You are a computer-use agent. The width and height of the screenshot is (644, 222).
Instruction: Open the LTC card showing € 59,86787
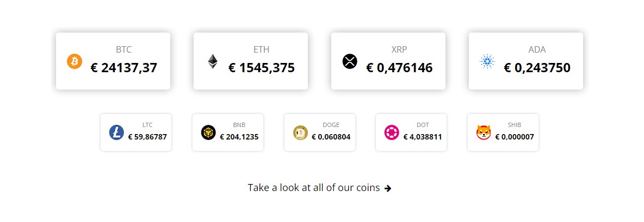click(x=136, y=132)
